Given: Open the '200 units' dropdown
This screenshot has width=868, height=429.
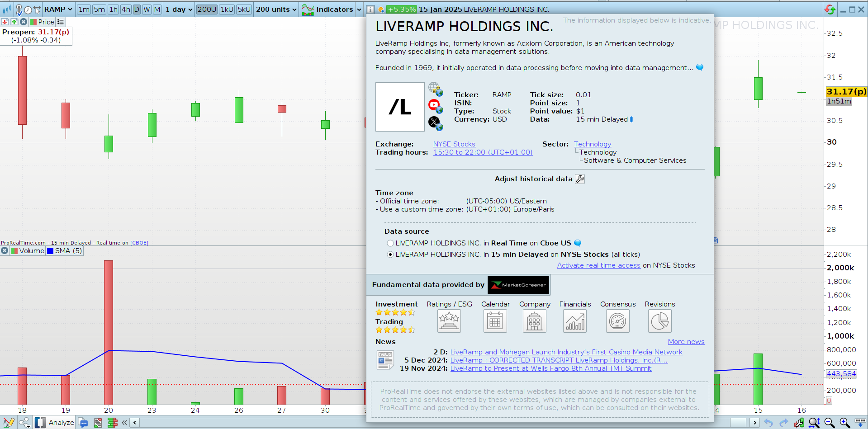Looking at the screenshot, I should coord(276,9).
